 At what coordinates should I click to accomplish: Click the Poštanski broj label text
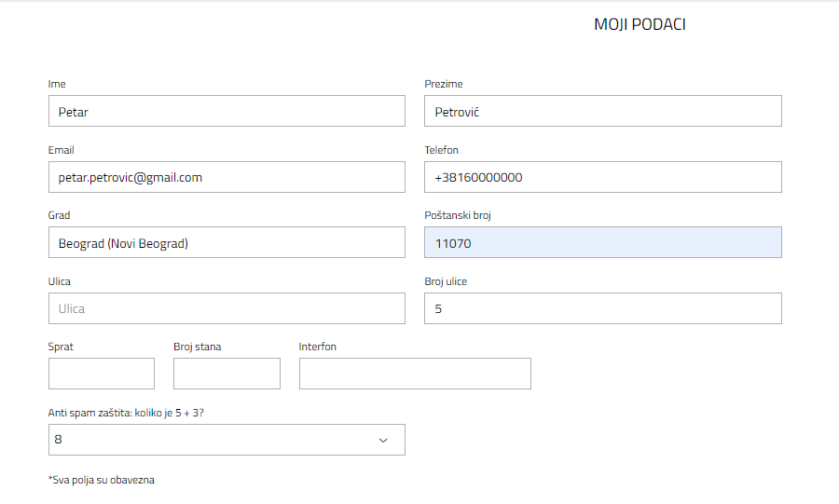[458, 215]
